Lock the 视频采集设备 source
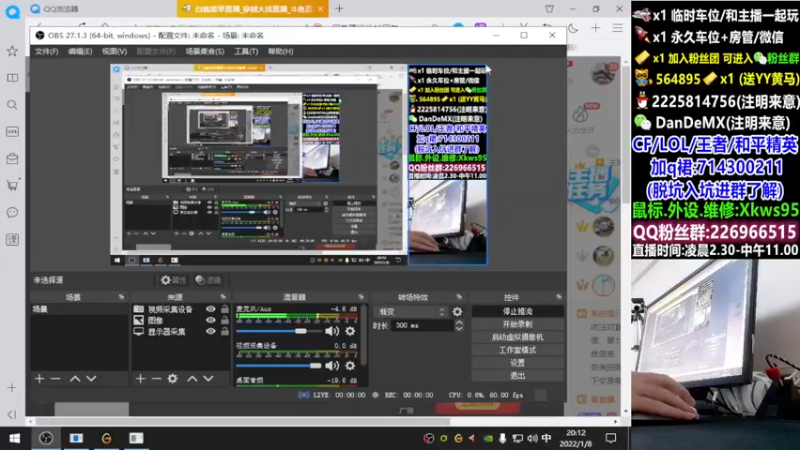Screen dimensions: 800x450 (225, 309)
